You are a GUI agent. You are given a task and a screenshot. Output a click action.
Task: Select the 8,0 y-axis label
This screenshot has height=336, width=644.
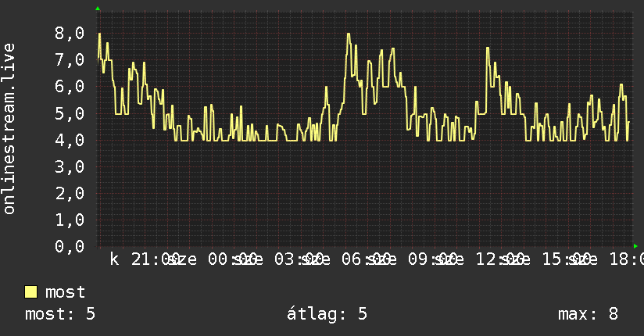70,34
